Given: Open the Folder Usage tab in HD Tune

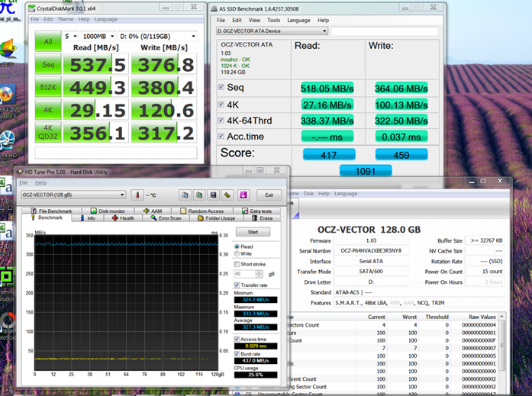Looking at the screenshot, I should [x=217, y=218].
